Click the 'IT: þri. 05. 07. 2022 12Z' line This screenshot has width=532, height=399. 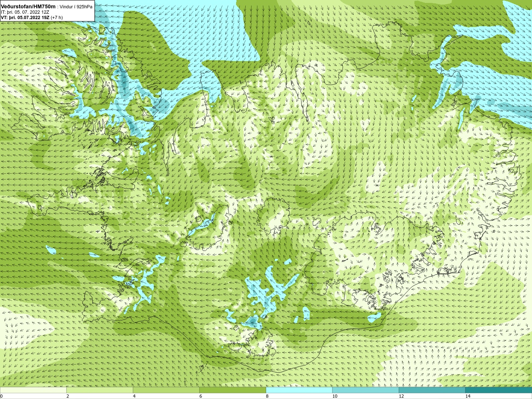(x=25, y=12)
